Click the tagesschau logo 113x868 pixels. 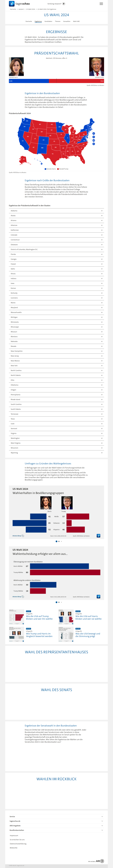[x=19, y=4]
